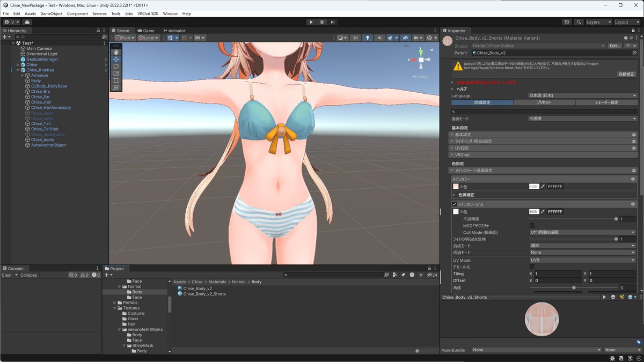
Task: Select AutoAnchorObject in Hierarchy
Action: click(x=48, y=145)
